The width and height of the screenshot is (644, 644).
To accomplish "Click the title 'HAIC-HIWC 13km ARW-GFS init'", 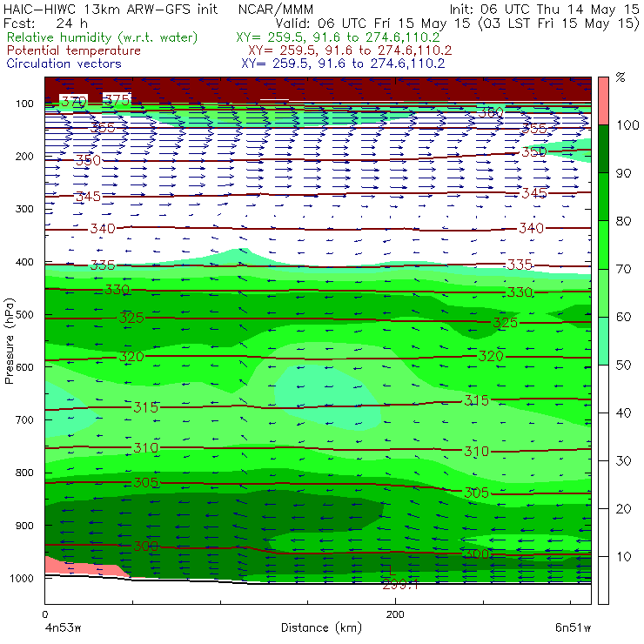I will point(110,10).
